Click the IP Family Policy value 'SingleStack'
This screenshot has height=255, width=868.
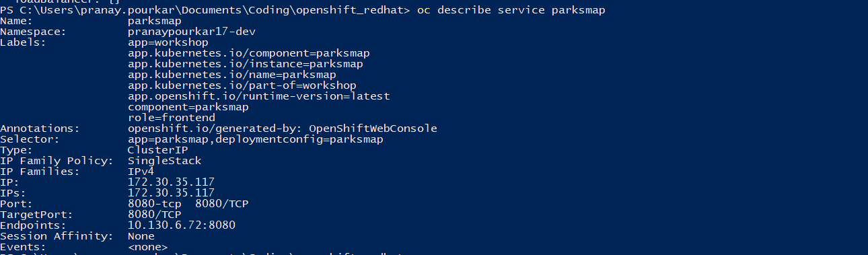(165, 161)
